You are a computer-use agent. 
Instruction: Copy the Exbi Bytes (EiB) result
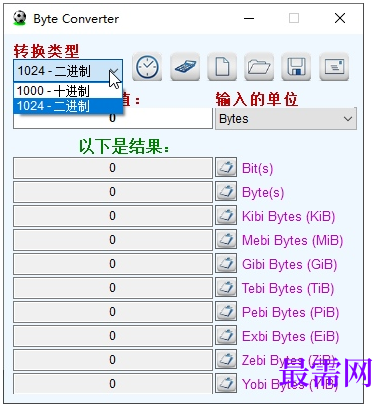[226, 335]
